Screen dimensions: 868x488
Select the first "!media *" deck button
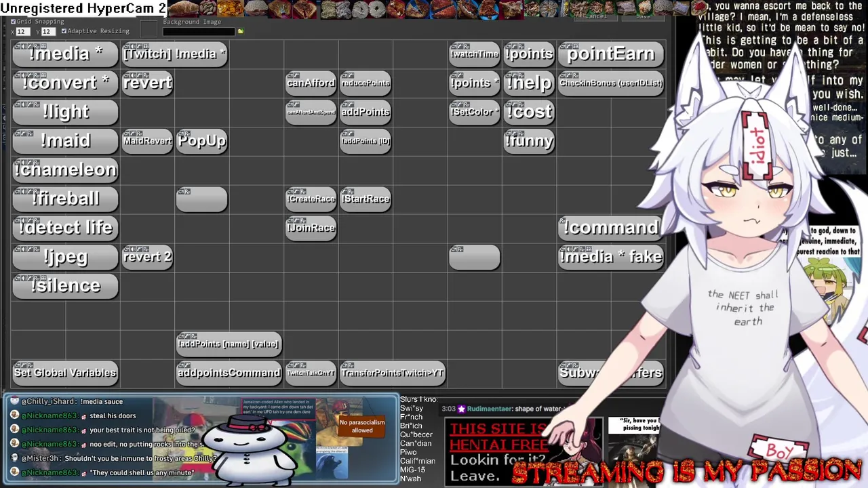pyautogui.click(x=66, y=54)
